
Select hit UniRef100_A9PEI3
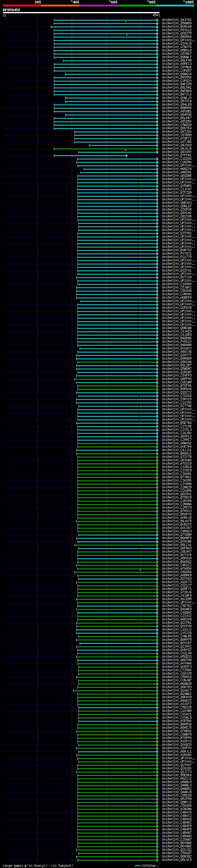coord(177,64)
